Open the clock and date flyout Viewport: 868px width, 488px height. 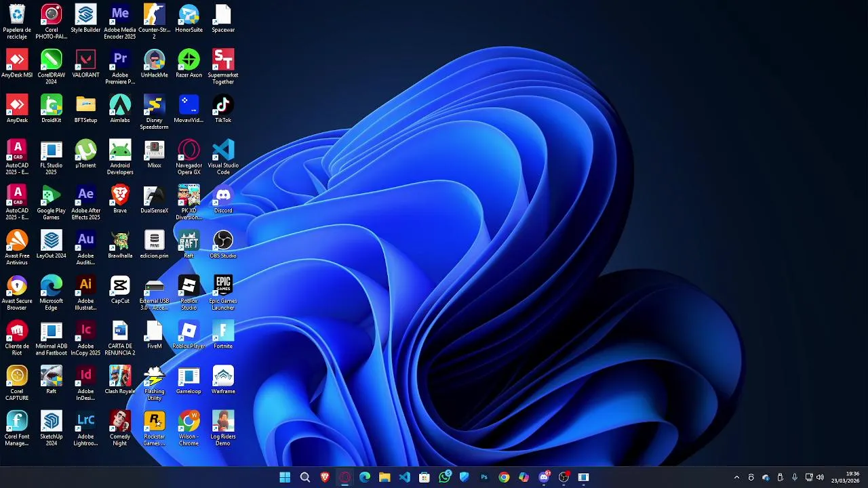coord(846,477)
